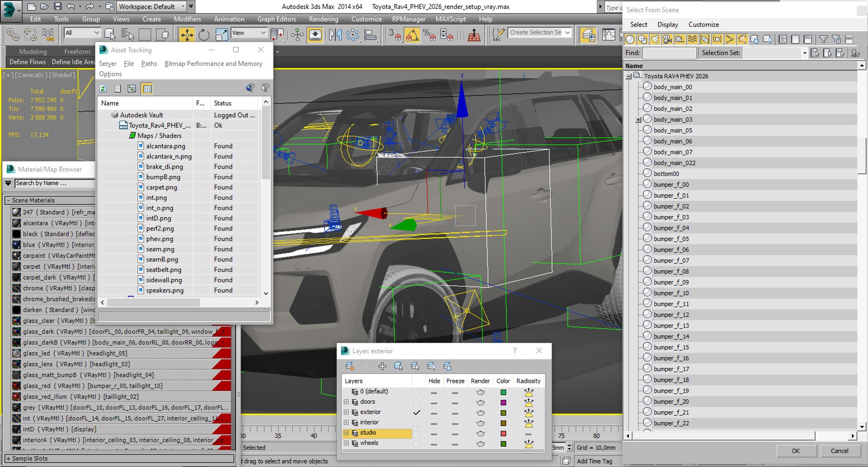Click the funnel filter icon in Select From Scene
868x467 pixels.
coord(824,39)
